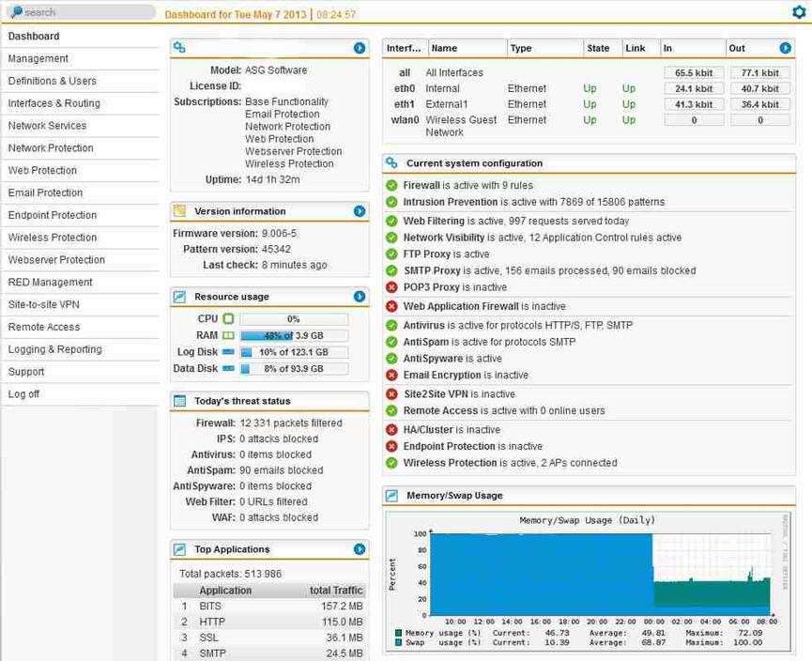Image resolution: width=812 pixels, height=661 pixels.
Task: Click the RAM usage progress bar
Action: (x=294, y=335)
